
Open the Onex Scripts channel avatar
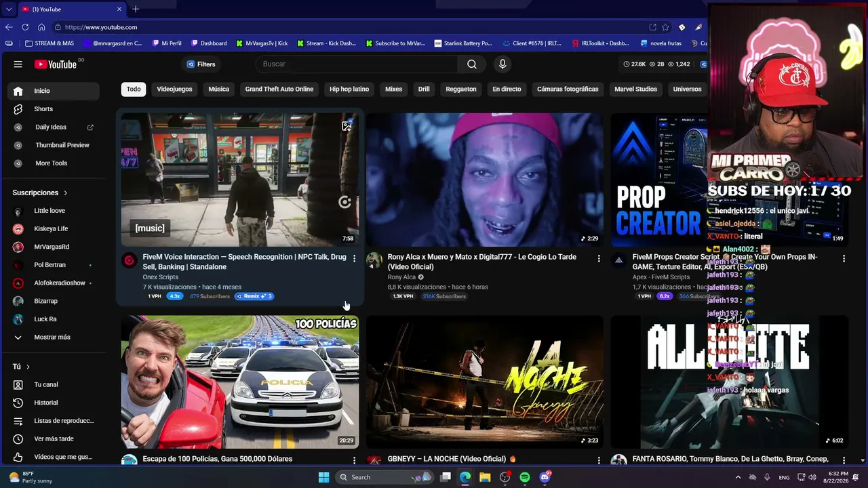point(130,260)
